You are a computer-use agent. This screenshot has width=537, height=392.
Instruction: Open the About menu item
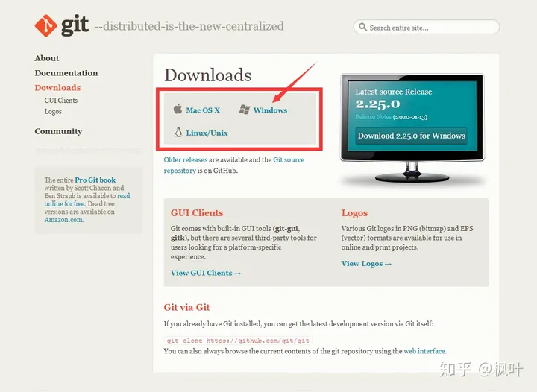[x=46, y=58]
